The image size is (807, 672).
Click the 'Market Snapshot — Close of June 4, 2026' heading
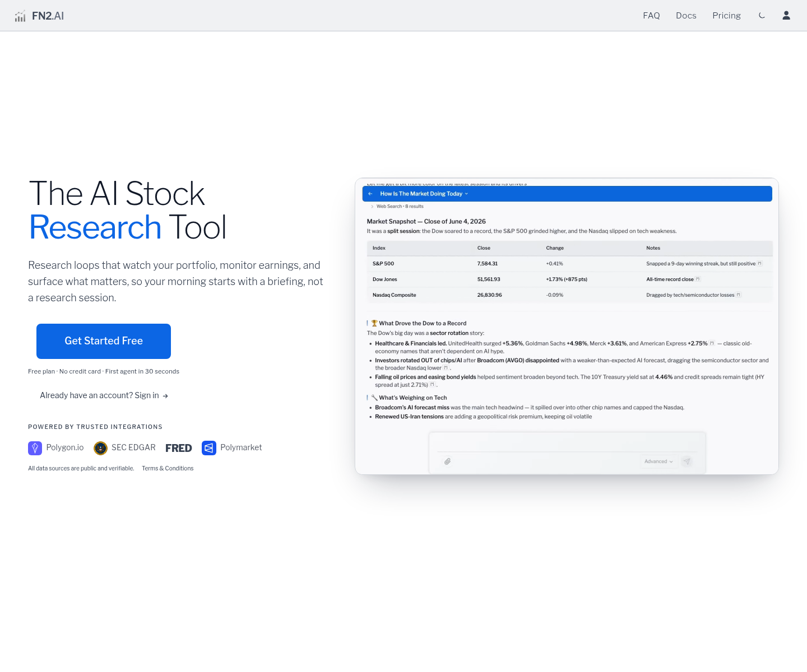tap(426, 221)
